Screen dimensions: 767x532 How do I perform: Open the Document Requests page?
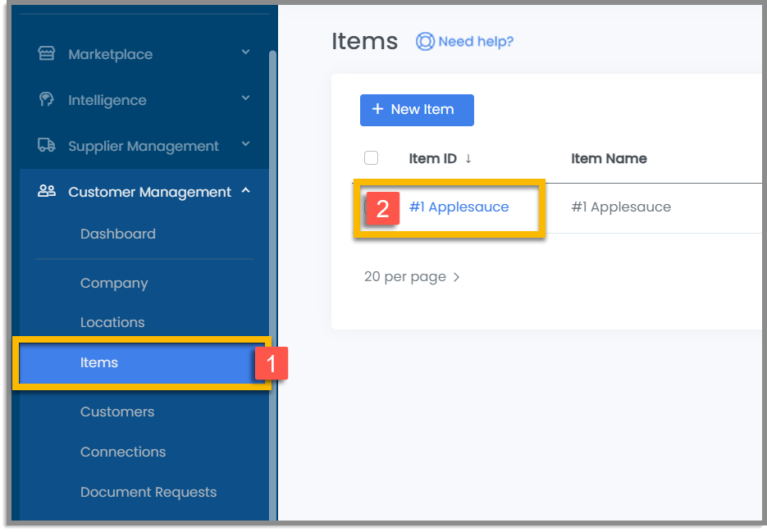click(148, 493)
